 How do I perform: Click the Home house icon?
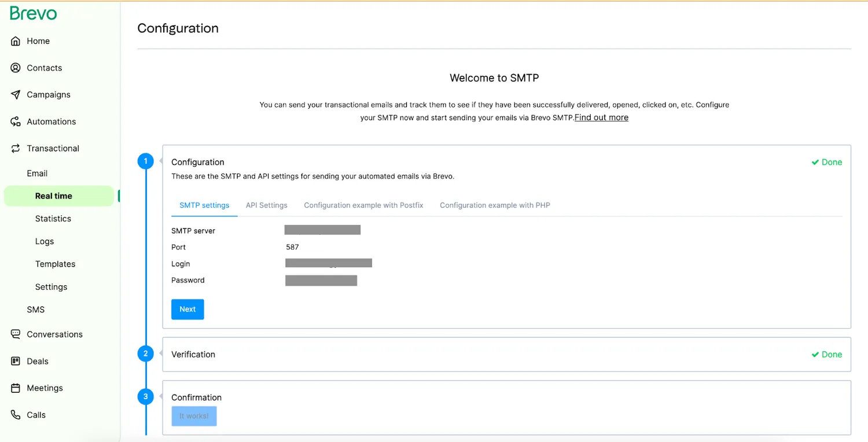[16, 41]
